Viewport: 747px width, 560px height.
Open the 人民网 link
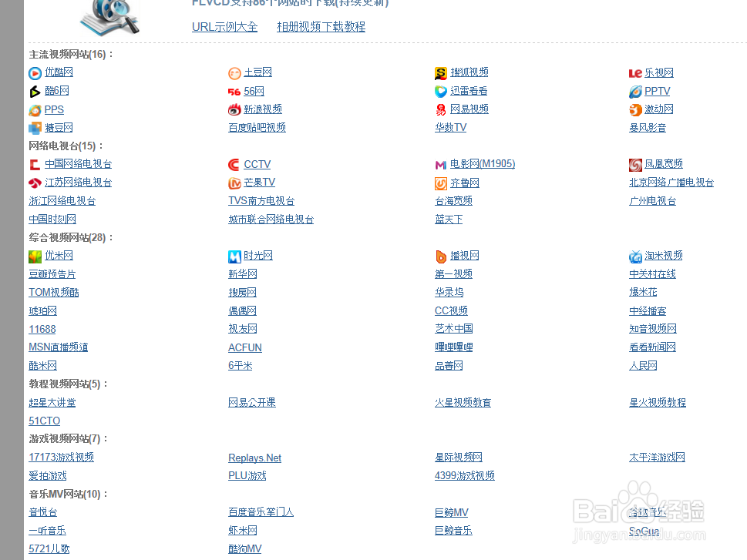pos(643,366)
